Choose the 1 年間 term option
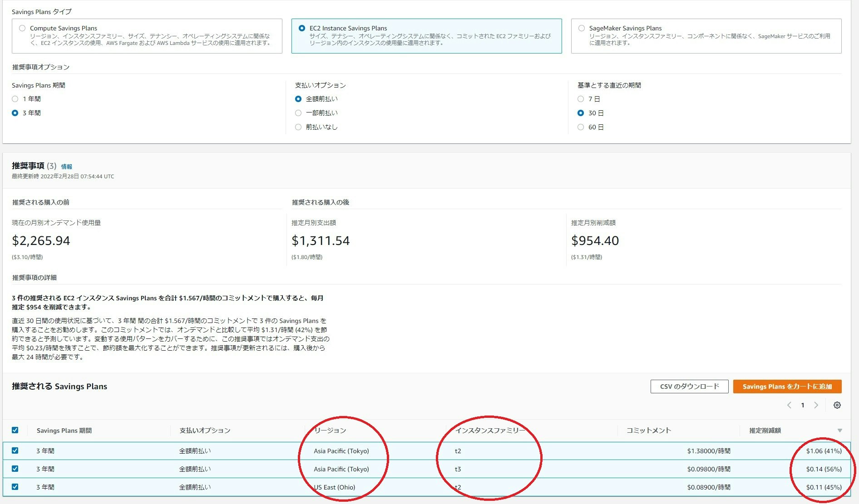 [15, 99]
